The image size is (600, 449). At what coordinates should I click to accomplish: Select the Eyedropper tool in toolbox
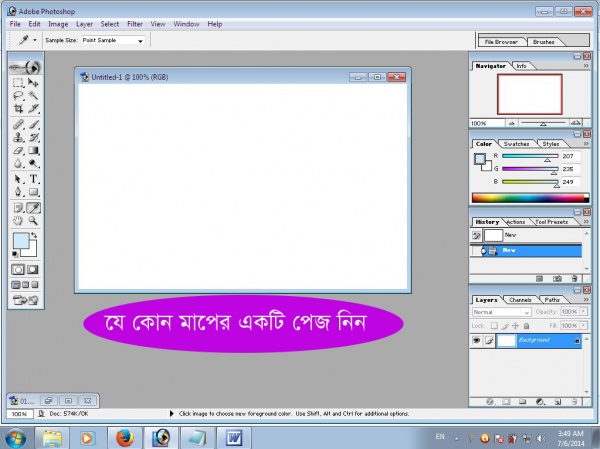[x=33, y=208]
